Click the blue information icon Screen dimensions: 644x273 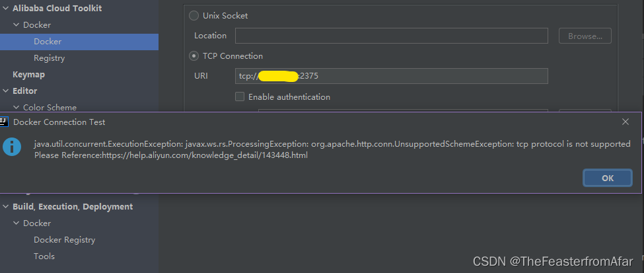[11, 147]
